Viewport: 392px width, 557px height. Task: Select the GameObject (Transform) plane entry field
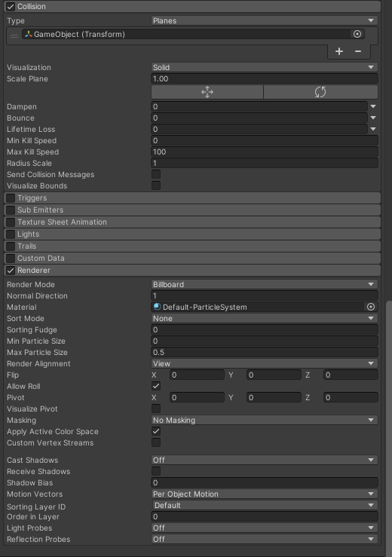193,34
